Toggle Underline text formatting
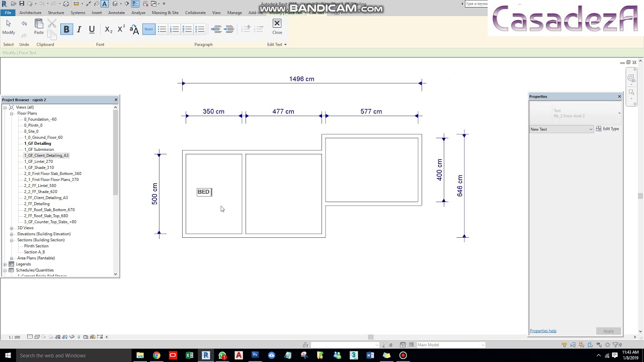644x362 pixels. click(92, 29)
